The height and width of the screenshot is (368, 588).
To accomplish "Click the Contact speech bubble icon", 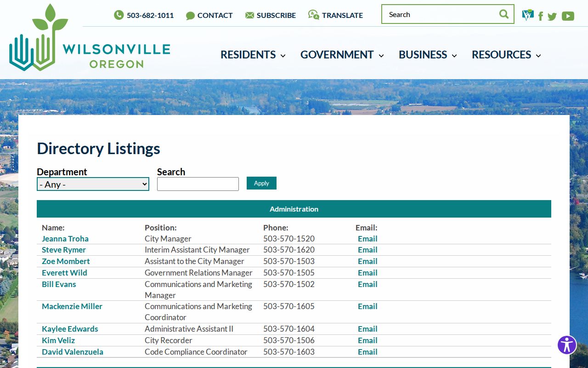I will pyautogui.click(x=190, y=16).
